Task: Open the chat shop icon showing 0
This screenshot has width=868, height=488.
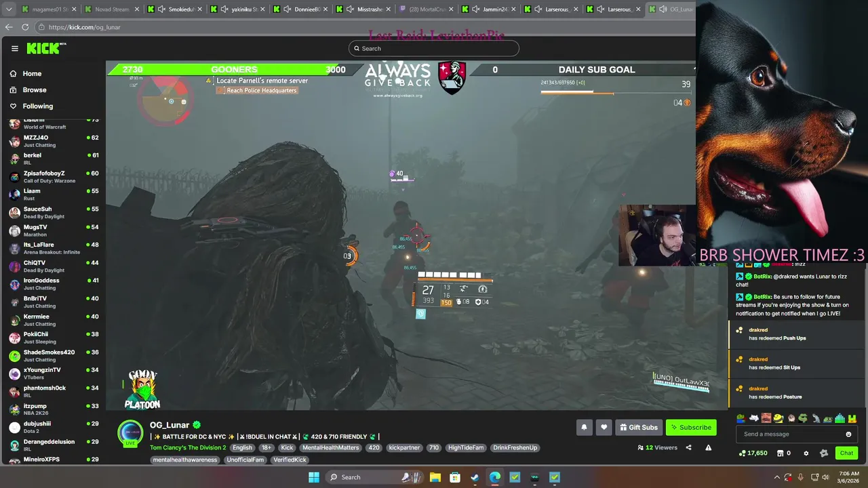Action: pyautogui.click(x=784, y=453)
